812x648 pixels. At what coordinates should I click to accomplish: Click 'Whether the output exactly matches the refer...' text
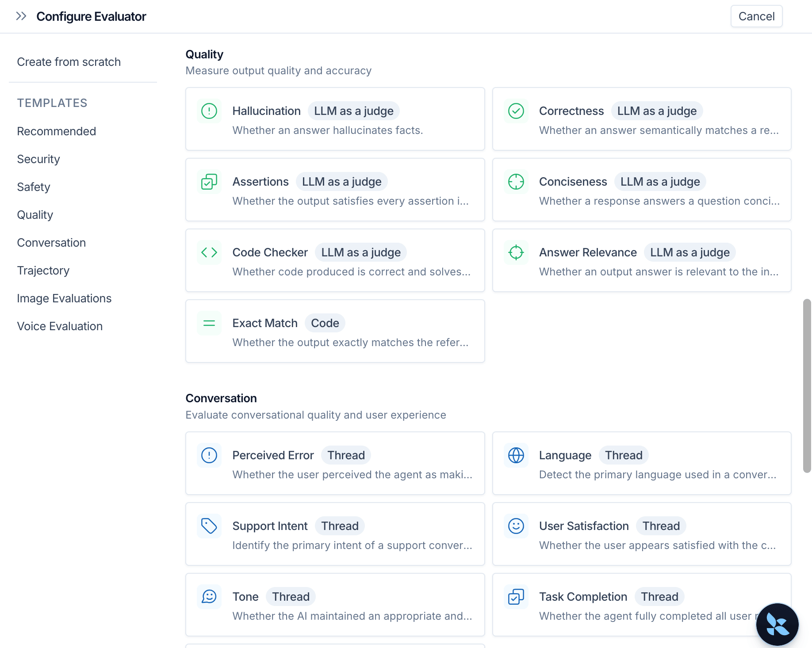click(350, 343)
